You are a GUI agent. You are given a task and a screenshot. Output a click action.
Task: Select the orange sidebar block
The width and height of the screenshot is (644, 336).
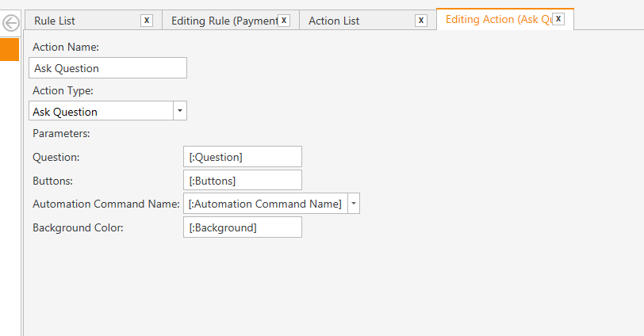coord(10,49)
